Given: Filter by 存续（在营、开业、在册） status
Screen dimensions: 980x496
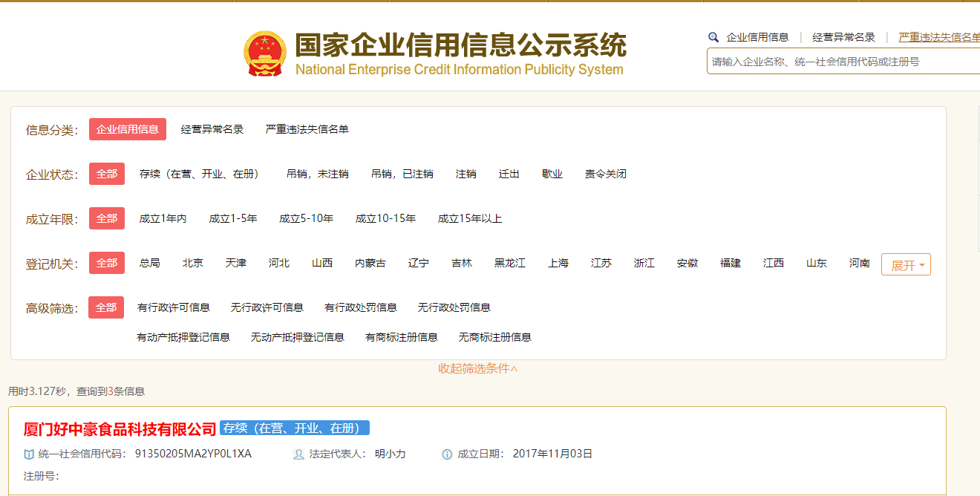Looking at the screenshot, I should tap(201, 174).
